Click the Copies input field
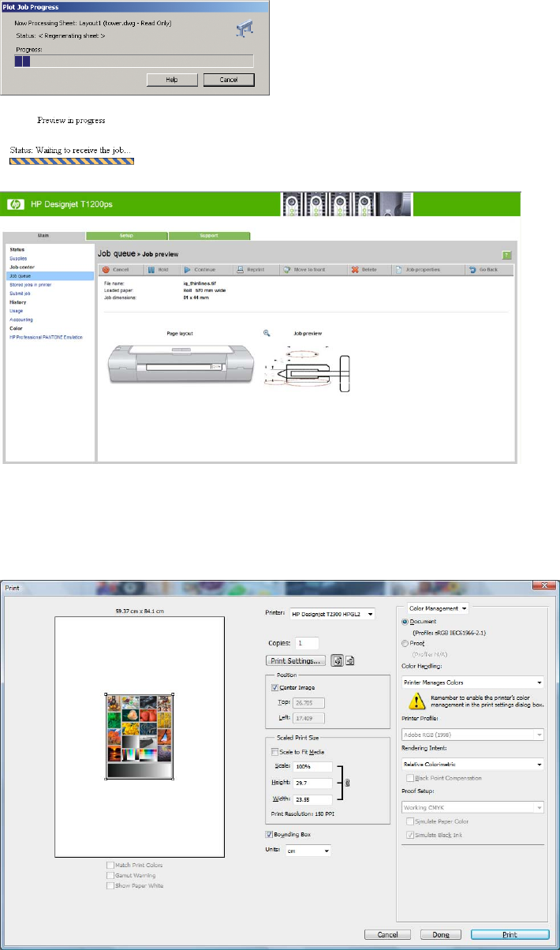This screenshot has width=560, height=950. (x=307, y=643)
